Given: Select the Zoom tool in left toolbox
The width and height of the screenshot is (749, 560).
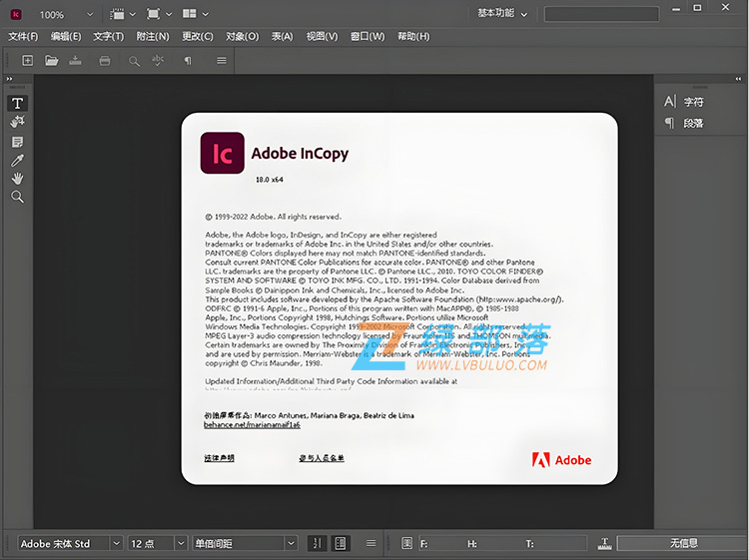Looking at the screenshot, I should 17,197.
